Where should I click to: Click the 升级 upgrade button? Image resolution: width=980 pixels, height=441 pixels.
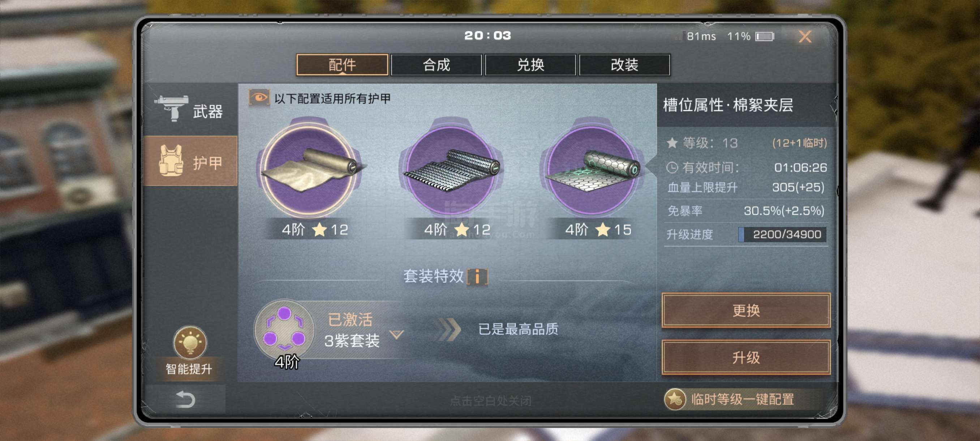pos(745,357)
